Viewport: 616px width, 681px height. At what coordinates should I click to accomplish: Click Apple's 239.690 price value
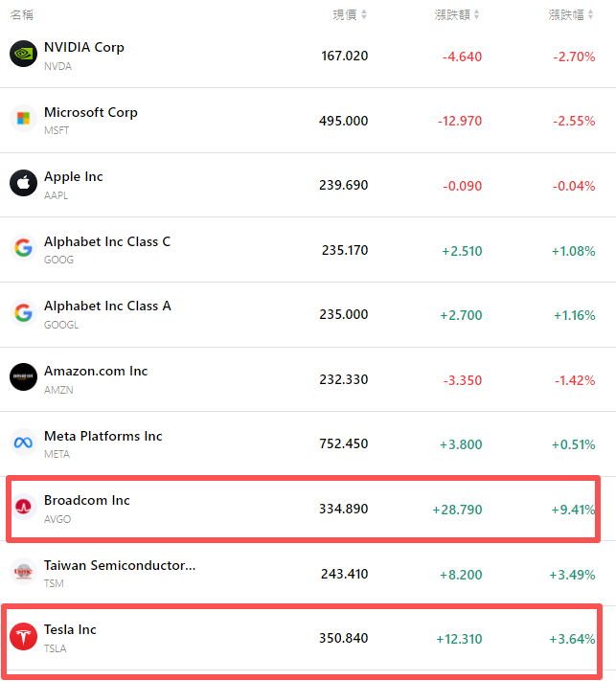343,185
